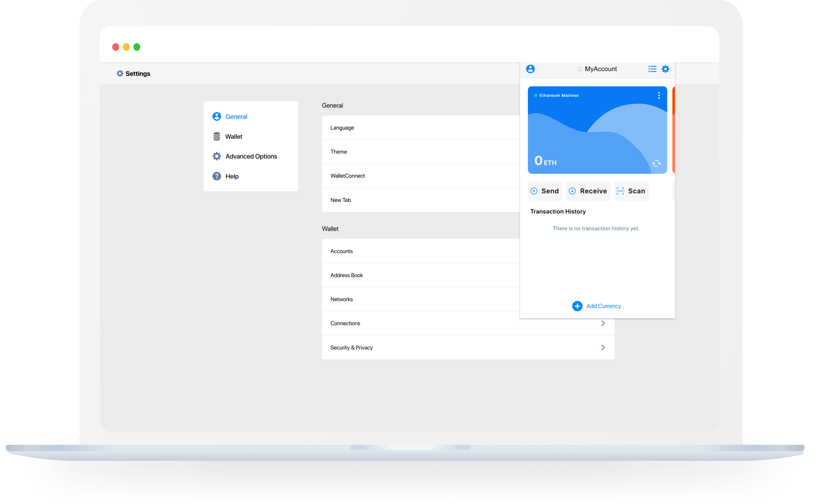Select the General tab in the settings sidebar
This screenshot has width=819, height=504.
tap(236, 117)
